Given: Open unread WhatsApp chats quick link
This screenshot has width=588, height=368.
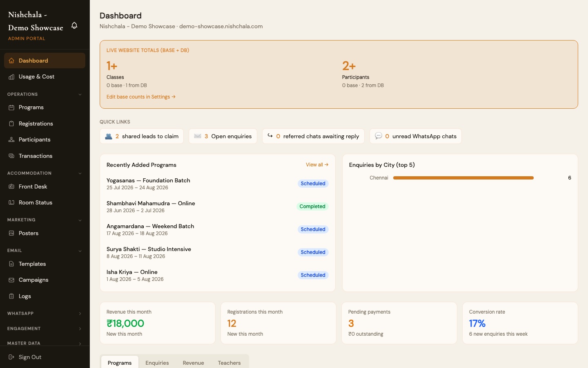Looking at the screenshot, I should pos(416,136).
